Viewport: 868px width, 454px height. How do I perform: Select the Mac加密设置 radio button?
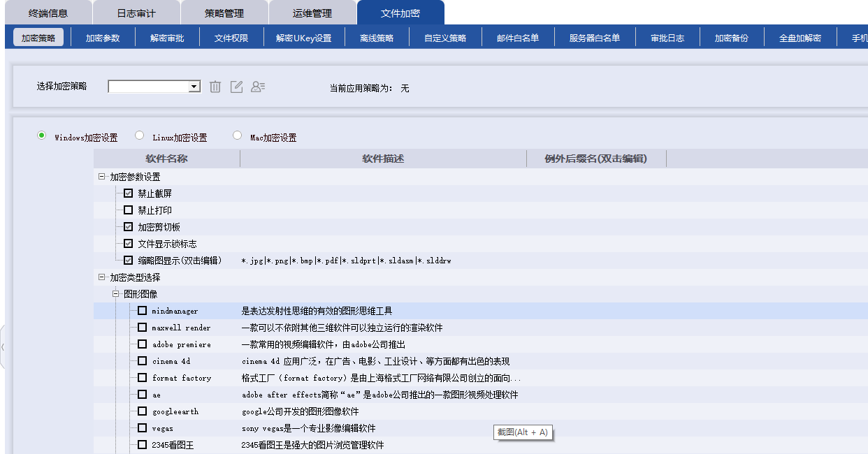(238, 136)
